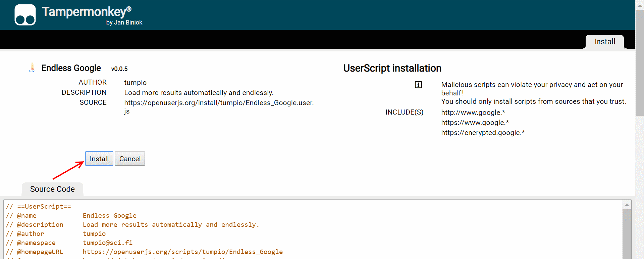This screenshot has height=259, width=644.
Task: Click the '@author' line in source code
Action: (56, 233)
